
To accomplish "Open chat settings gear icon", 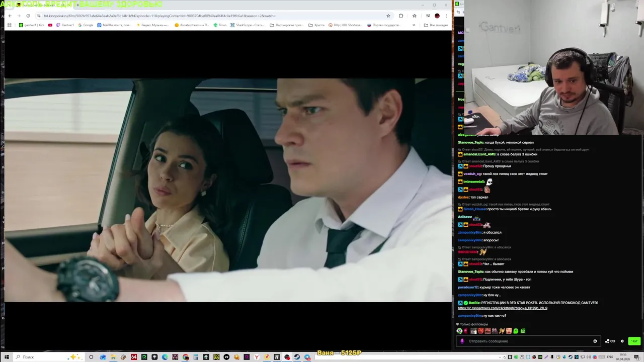I will coord(622,341).
